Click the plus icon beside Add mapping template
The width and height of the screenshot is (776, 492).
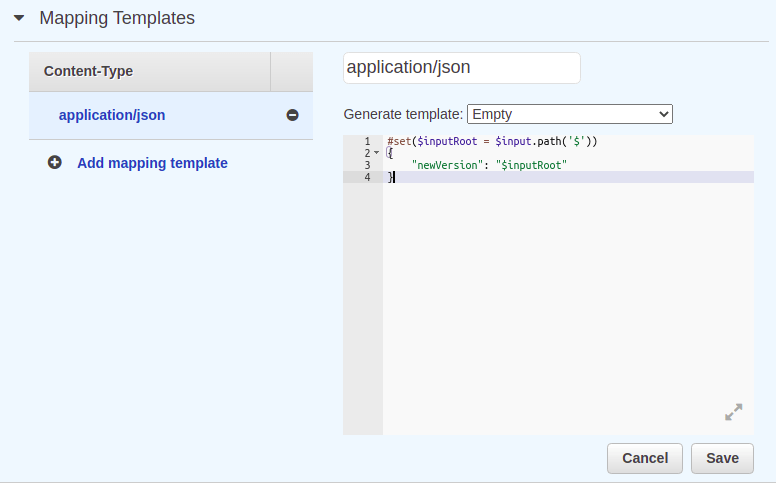click(x=55, y=163)
